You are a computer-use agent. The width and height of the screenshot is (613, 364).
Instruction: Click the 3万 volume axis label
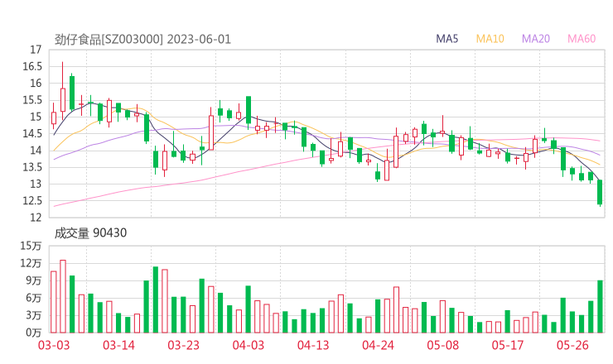tap(34, 315)
